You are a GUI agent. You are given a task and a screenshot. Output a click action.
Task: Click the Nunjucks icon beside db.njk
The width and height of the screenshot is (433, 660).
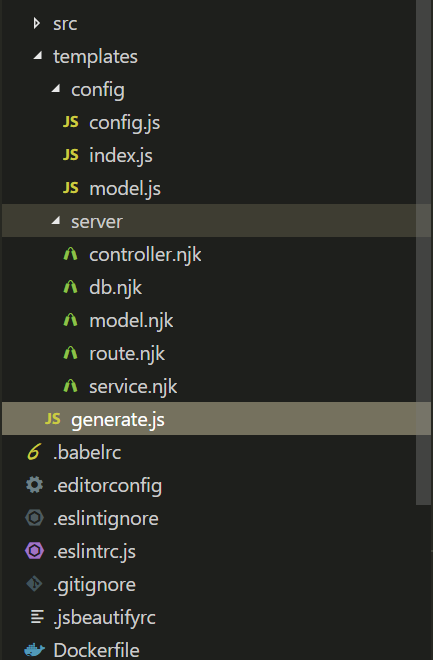(x=70, y=287)
